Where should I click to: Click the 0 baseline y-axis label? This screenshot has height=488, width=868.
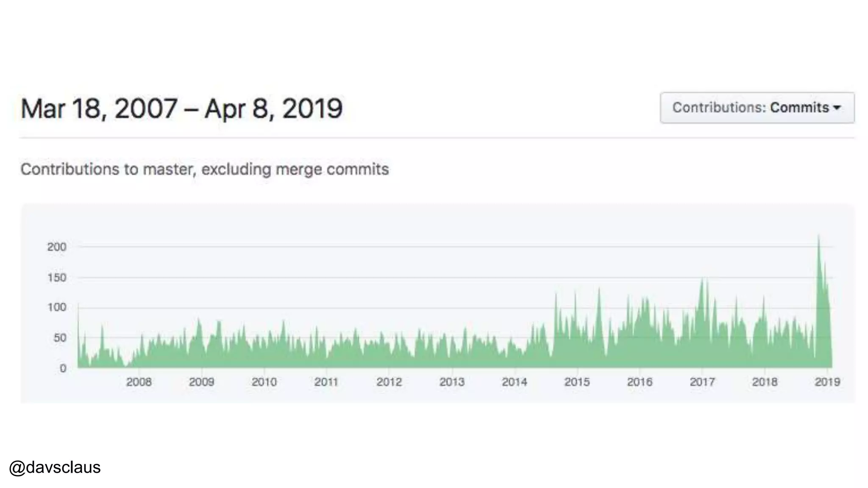pos(63,369)
